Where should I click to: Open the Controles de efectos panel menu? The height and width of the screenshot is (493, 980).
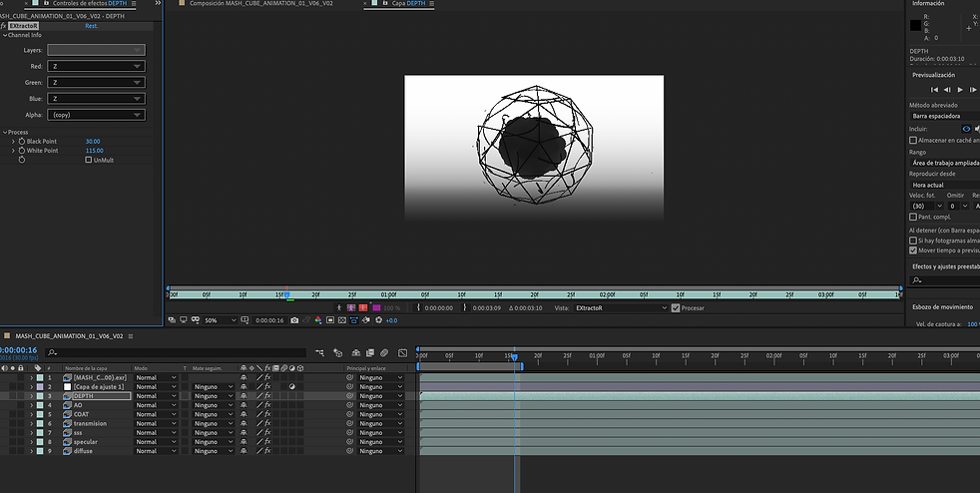pos(134,3)
